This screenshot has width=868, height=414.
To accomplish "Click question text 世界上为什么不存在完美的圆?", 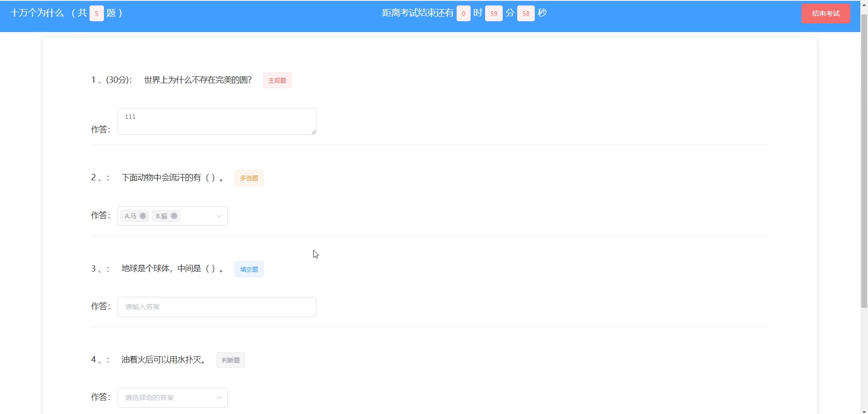I will point(198,80).
